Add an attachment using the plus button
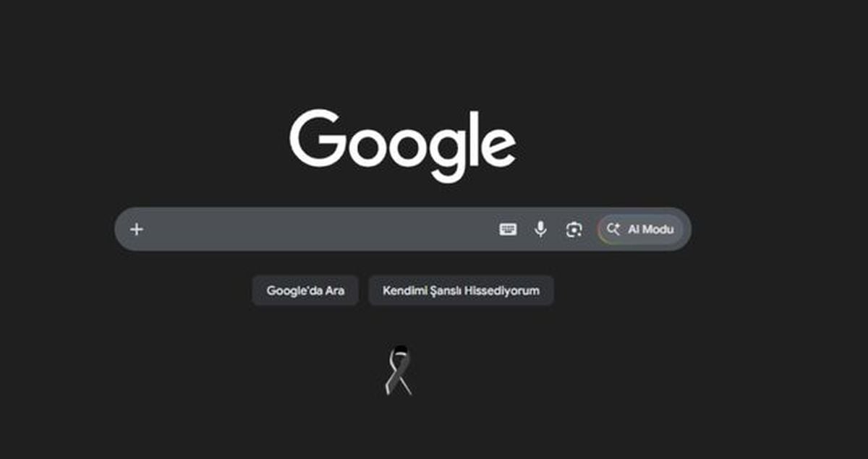Viewport: 868px width, 459px height. (x=137, y=230)
